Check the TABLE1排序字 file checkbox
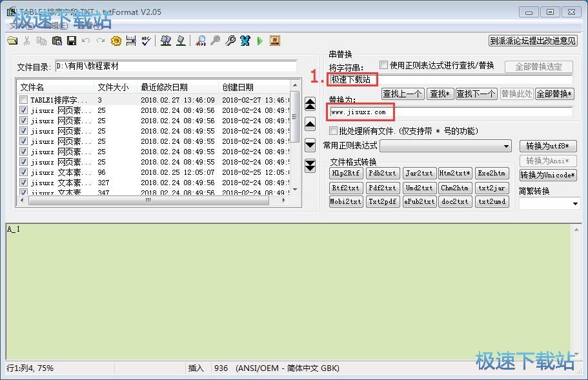Viewport: 588px width, 380px height. tap(24, 100)
